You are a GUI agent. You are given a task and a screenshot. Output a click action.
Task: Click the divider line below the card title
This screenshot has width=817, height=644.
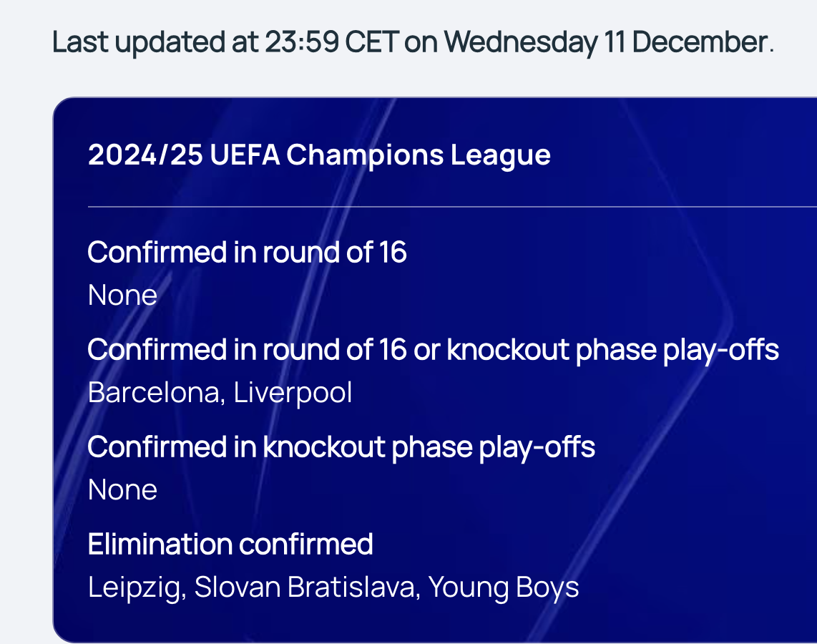coord(452,207)
